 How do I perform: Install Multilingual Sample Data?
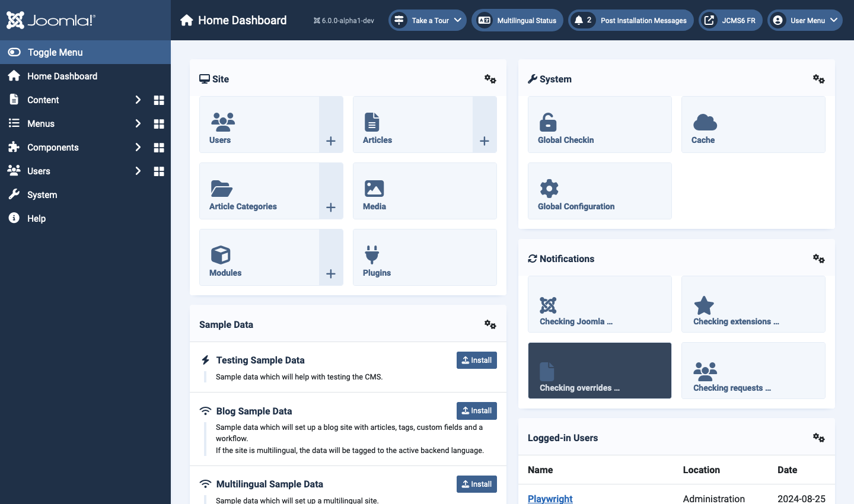click(477, 484)
